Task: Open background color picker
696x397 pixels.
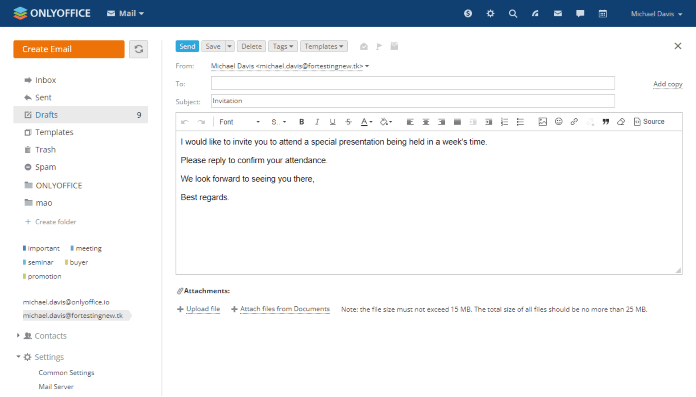Action: pyautogui.click(x=386, y=122)
